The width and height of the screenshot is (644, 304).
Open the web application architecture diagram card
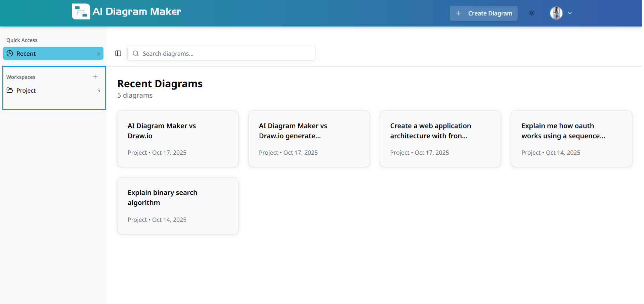pos(440,139)
